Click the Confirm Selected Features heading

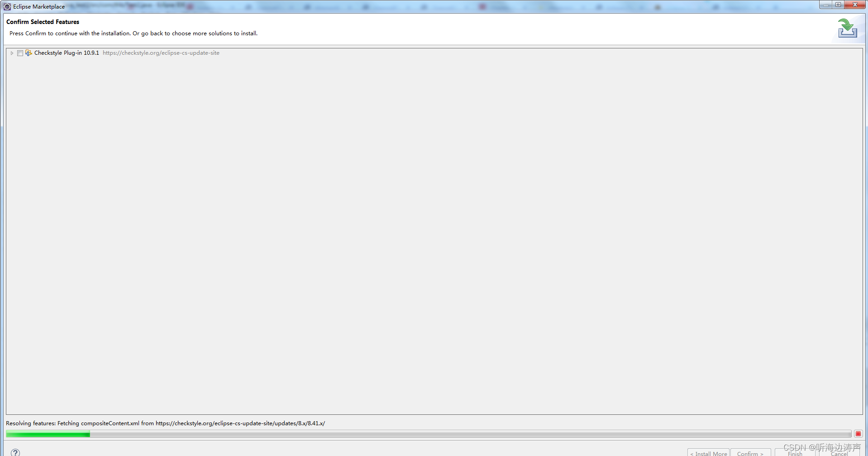click(x=43, y=22)
